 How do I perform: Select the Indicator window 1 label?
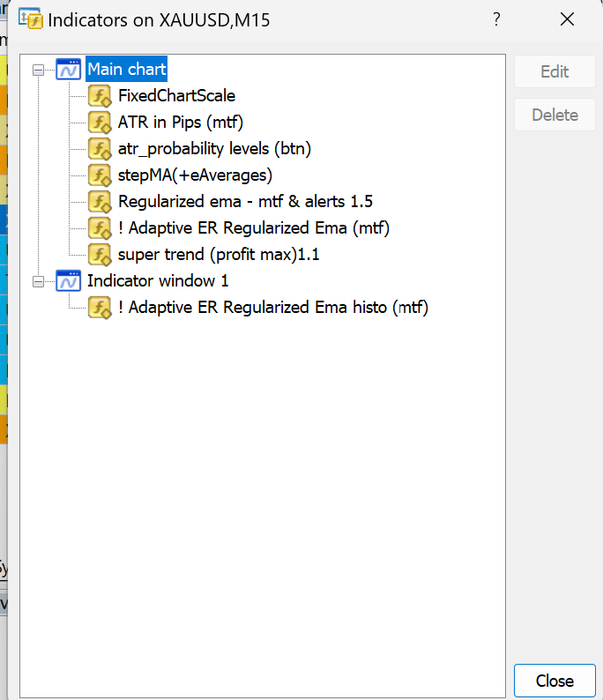point(158,281)
